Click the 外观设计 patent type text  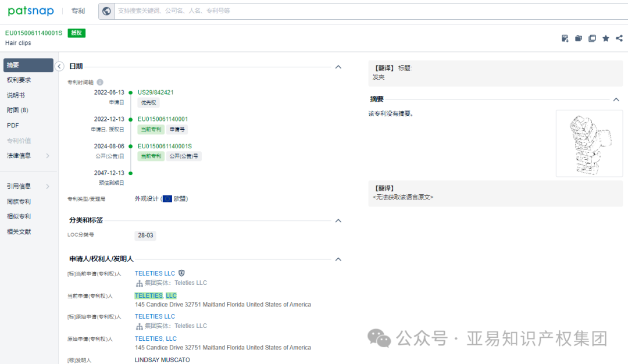pos(146,199)
